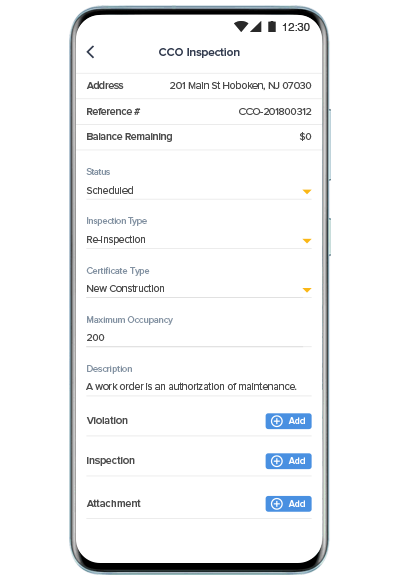Select the Scheduled status value
400x580 pixels.
click(110, 190)
